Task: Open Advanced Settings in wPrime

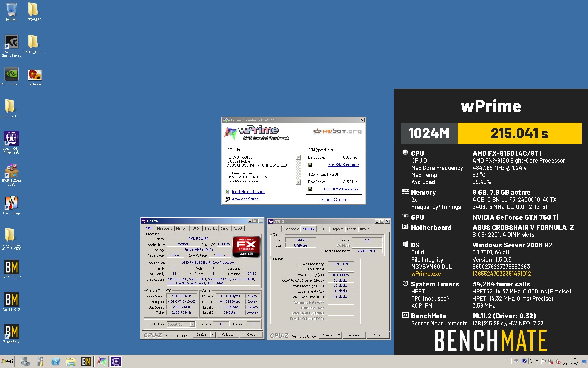Action: point(246,199)
